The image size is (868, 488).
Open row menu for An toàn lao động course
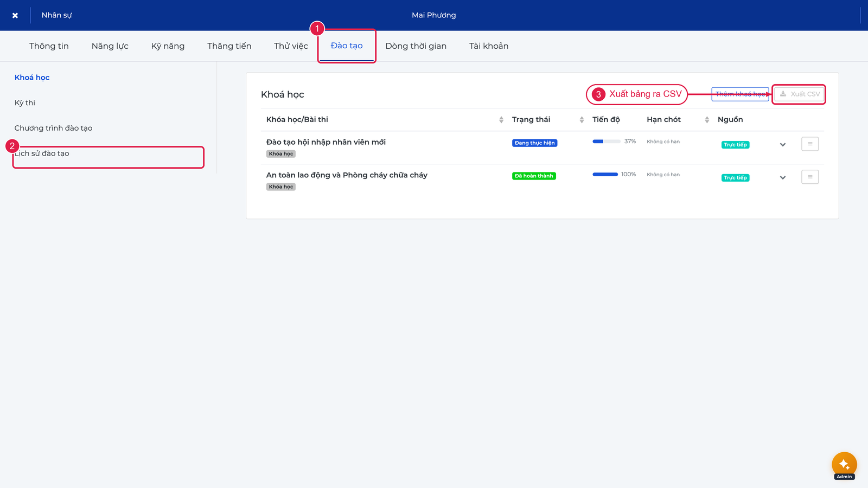[810, 177]
